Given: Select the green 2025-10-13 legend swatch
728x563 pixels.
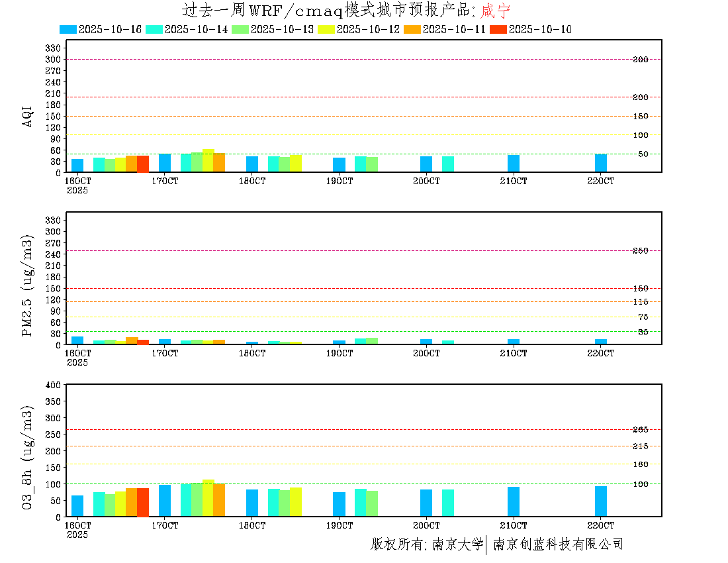Looking at the screenshot, I should (240, 30).
